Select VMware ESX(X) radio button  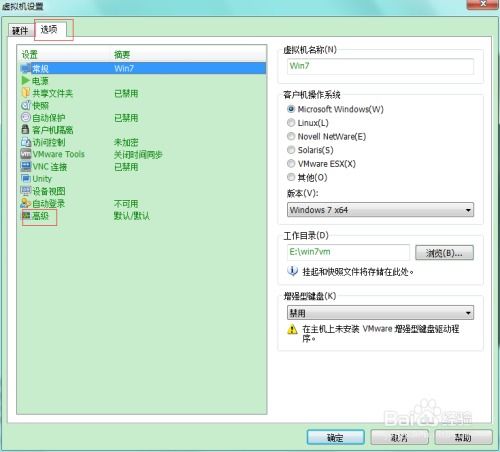point(291,164)
